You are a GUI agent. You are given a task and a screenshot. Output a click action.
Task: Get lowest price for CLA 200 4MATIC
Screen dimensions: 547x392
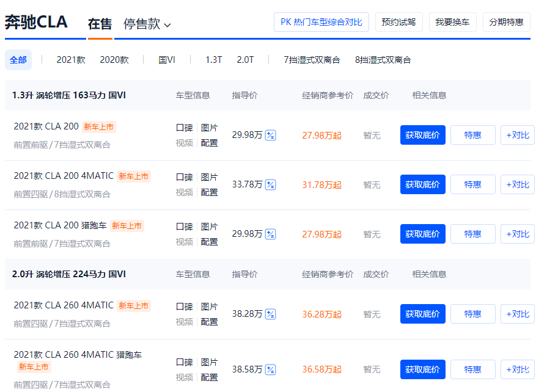[x=422, y=184]
